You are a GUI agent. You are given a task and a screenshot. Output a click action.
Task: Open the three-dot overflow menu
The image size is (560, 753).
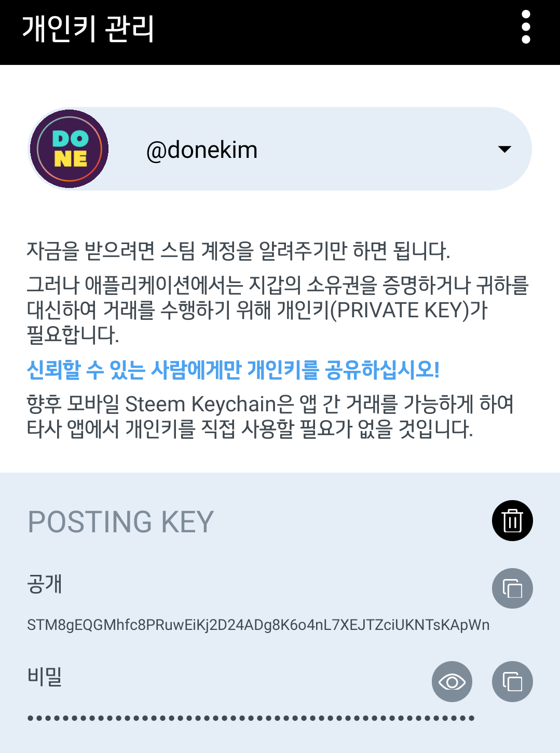click(x=526, y=27)
